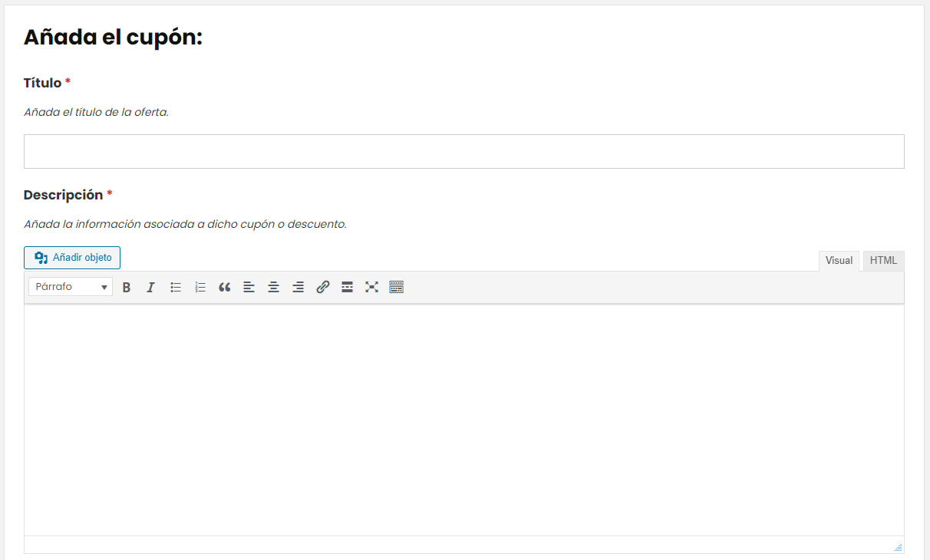930x560 pixels.
Task: Insert a numbered list
Action: 200,287
